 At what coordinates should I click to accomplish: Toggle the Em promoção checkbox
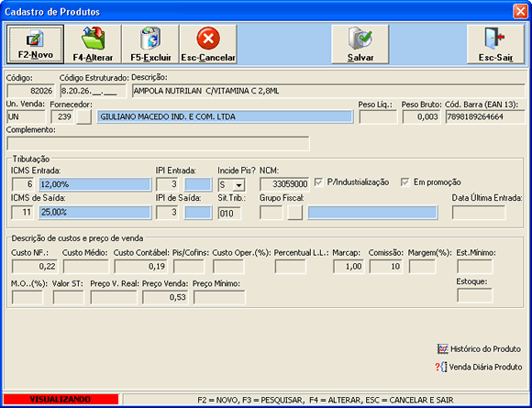pyautogui.click(x=405, y=182)
